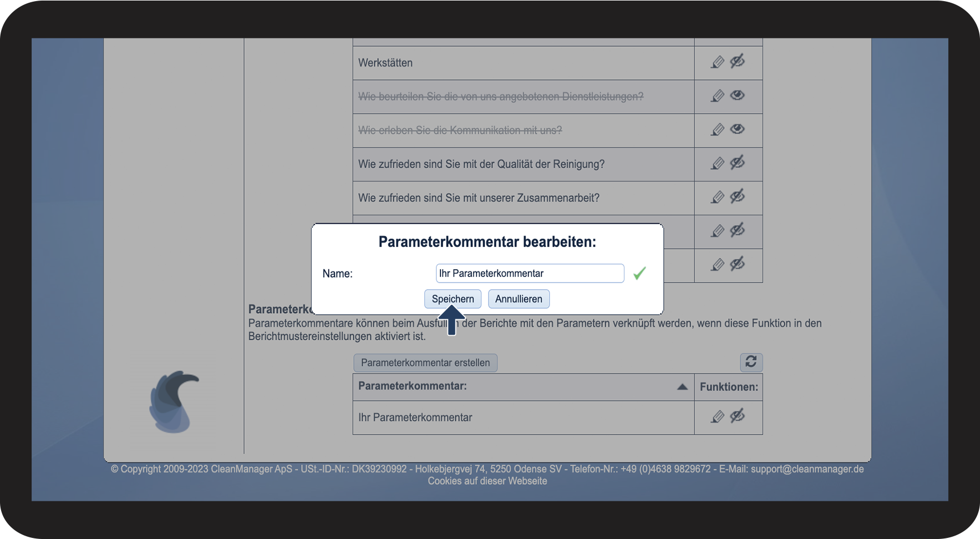Hide the 'Qualität der Reinigung' question
Image resolution: width=980 pixels, height=539 pixels.
pyautogui.click(x=737, y=163)
